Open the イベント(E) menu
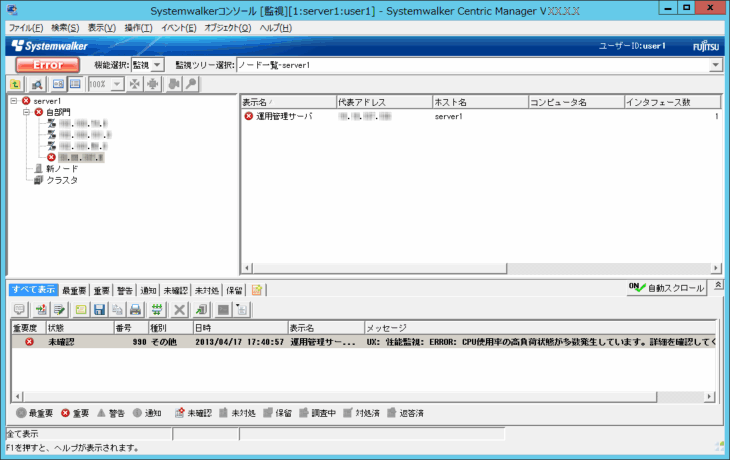 pyautogui.click(x=179, y=28)
